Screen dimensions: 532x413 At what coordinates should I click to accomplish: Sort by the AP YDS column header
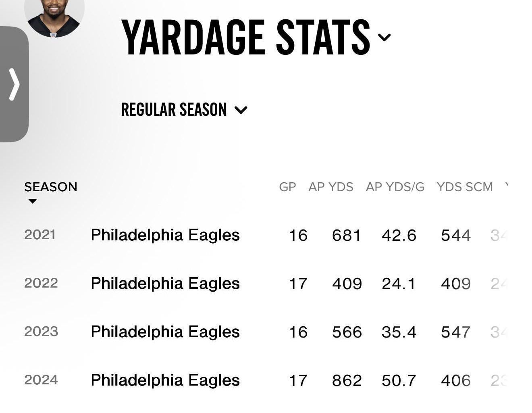(330, 187)
